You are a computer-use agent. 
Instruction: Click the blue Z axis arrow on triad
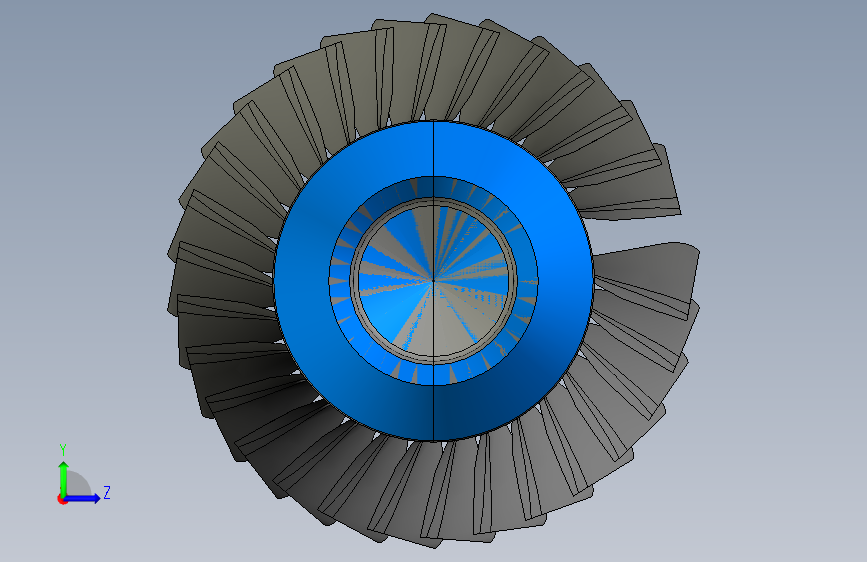[x=82, y=498]
